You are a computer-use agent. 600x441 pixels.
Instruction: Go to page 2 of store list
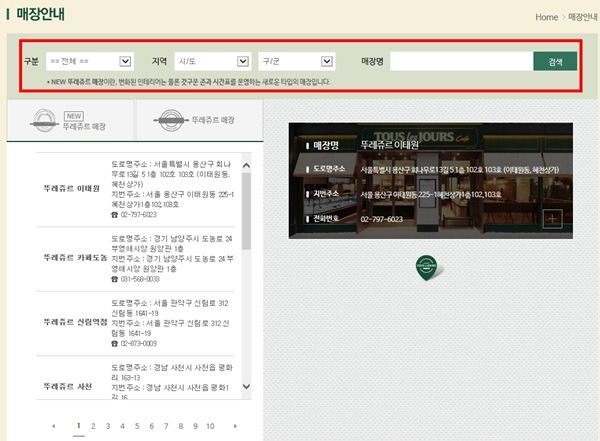click(93, 426)
